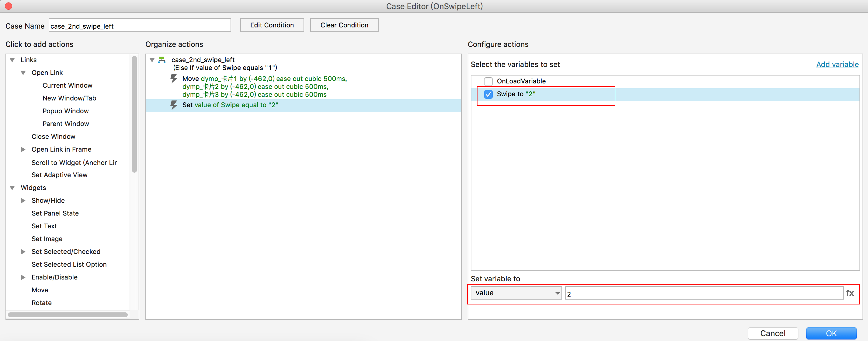This screenshot has width=868, height=341.
Task: Click the Add variable link
Action: click(837, 65)
